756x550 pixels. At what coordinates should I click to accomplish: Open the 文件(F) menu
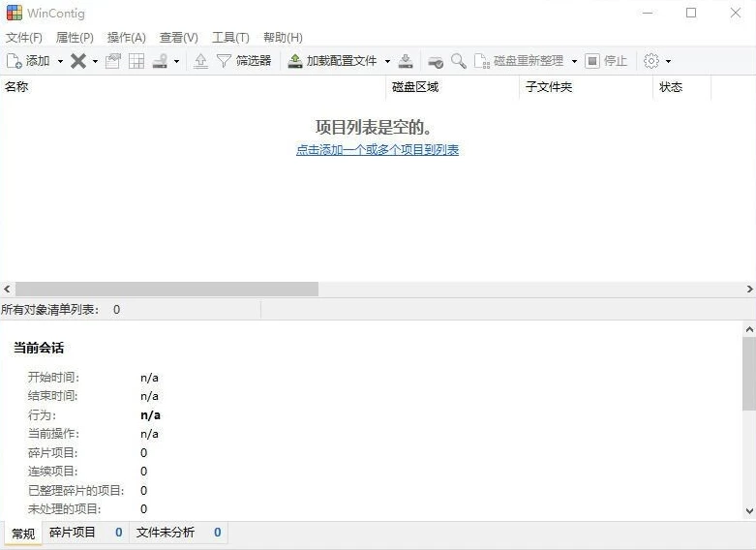(x=24, y=37)
